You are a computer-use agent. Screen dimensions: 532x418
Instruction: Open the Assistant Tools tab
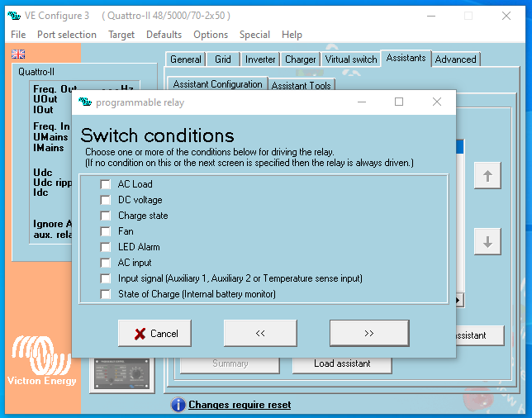[302, 85]
